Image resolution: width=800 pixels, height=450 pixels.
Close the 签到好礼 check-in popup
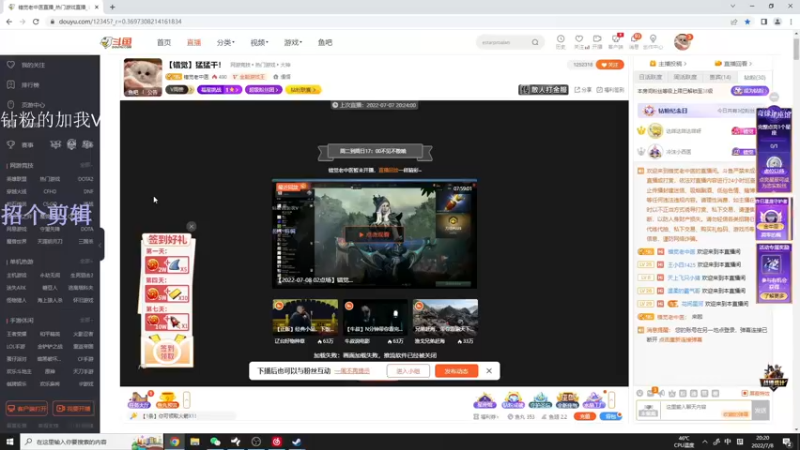pyautogui.click(x=191, y=226)
